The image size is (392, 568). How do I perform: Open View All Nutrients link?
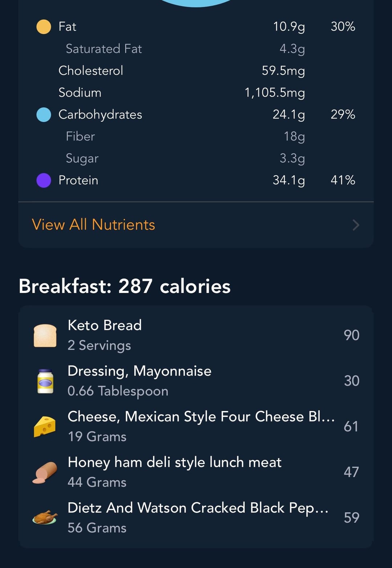click(x=94, y=225)
